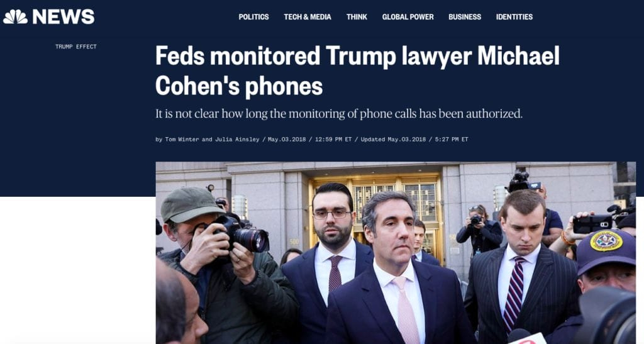Click the Feds monitored Cohen headline

click(357, 71)
